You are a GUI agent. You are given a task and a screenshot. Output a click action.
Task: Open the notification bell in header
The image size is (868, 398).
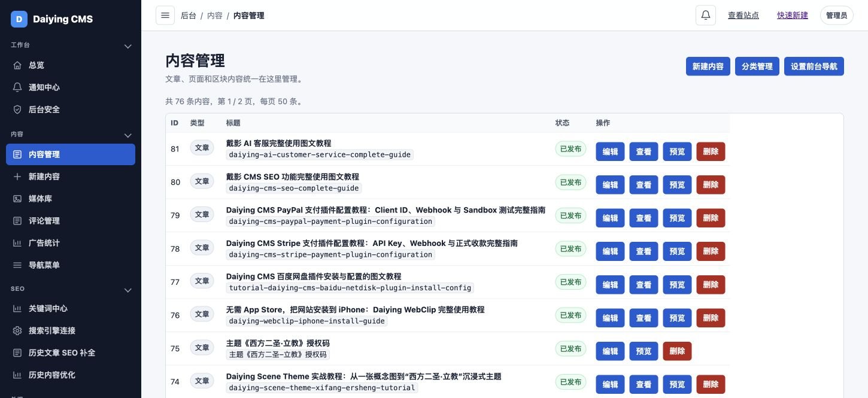point(706,15)
